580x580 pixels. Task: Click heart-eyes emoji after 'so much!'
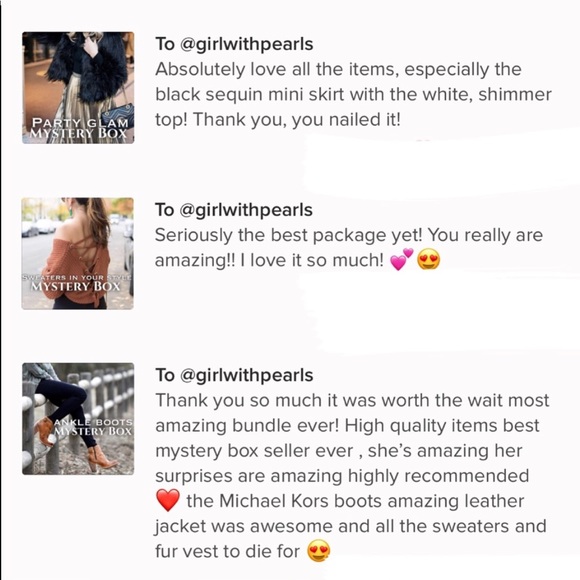[x=428, y=259]
